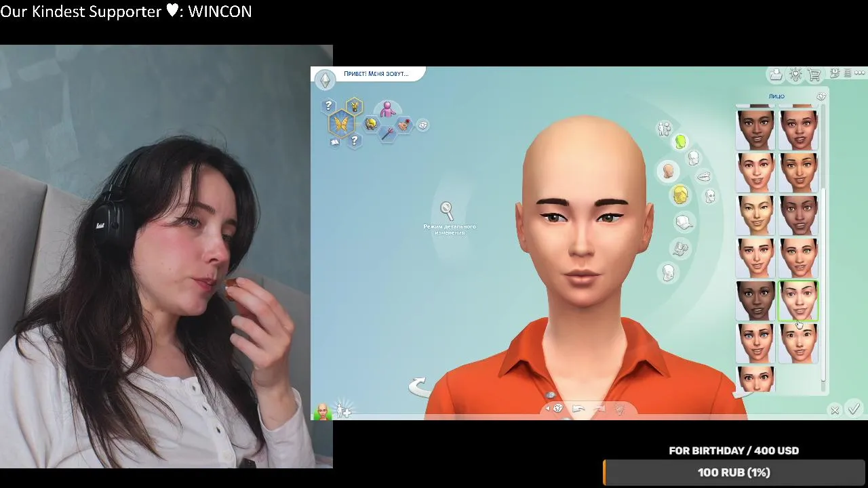
Task: Select the bottom white head icon in the category arc
Action: [x=669, y=273]
